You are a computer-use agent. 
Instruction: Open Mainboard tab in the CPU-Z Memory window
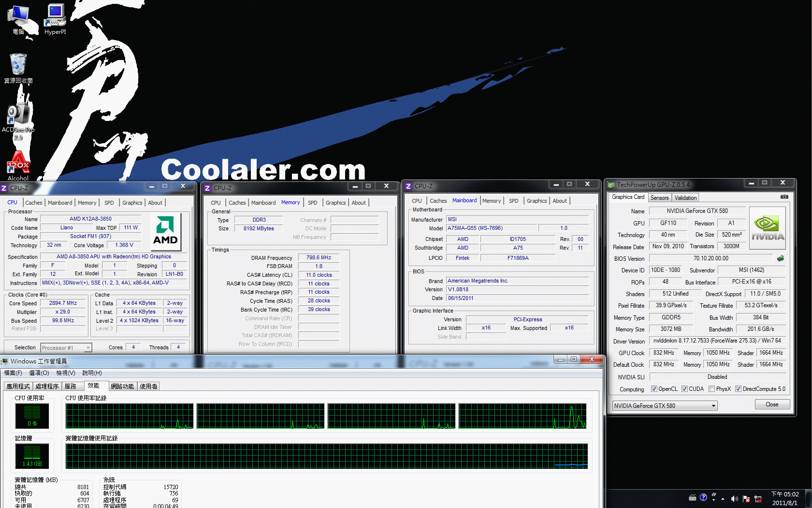[x=263, y=203]
